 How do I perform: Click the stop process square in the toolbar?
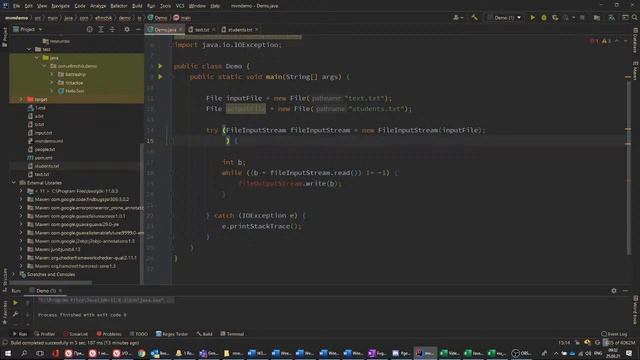pos(582,18)
